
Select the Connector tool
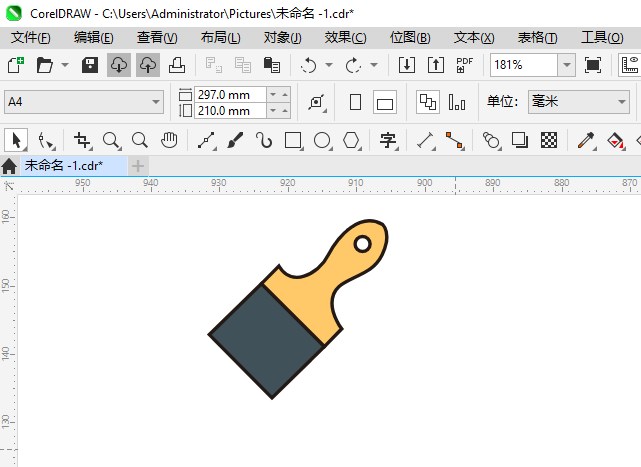(x=455, y=141)
